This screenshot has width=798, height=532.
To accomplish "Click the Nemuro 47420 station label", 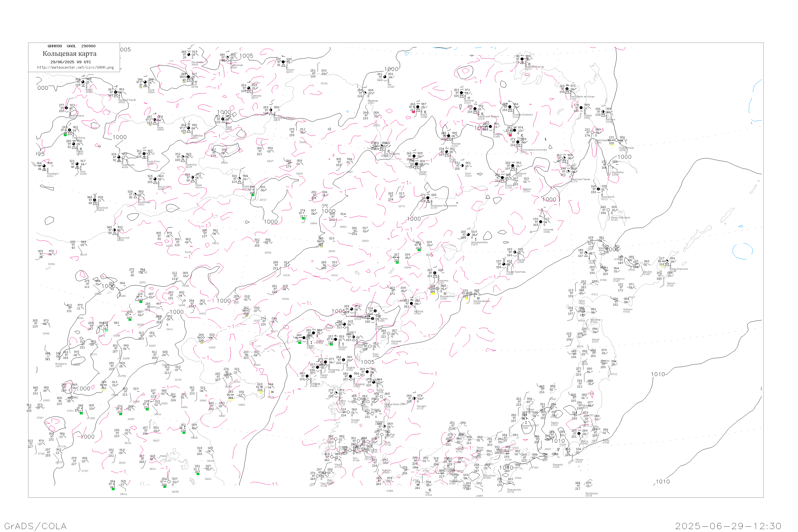I will tap(671, 284).
